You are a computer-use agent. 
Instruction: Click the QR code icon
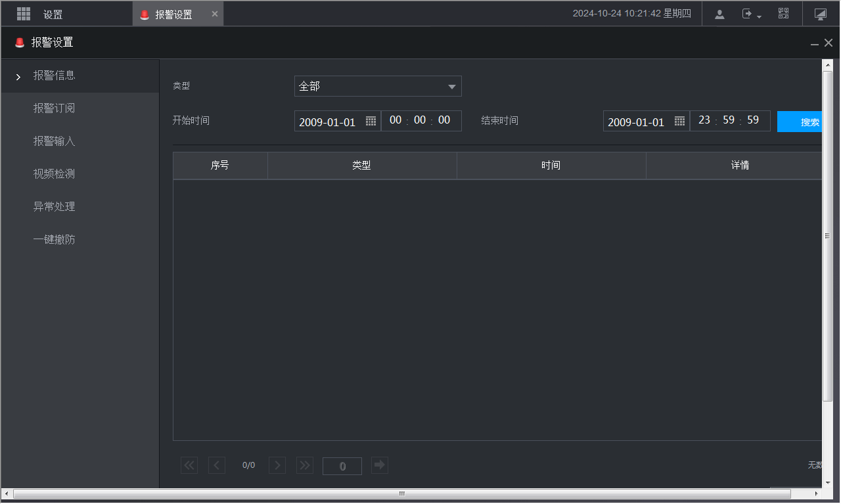(783, 14)
